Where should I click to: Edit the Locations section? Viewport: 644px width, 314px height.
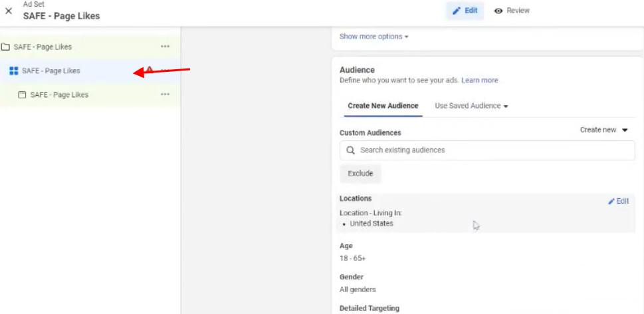619,201
